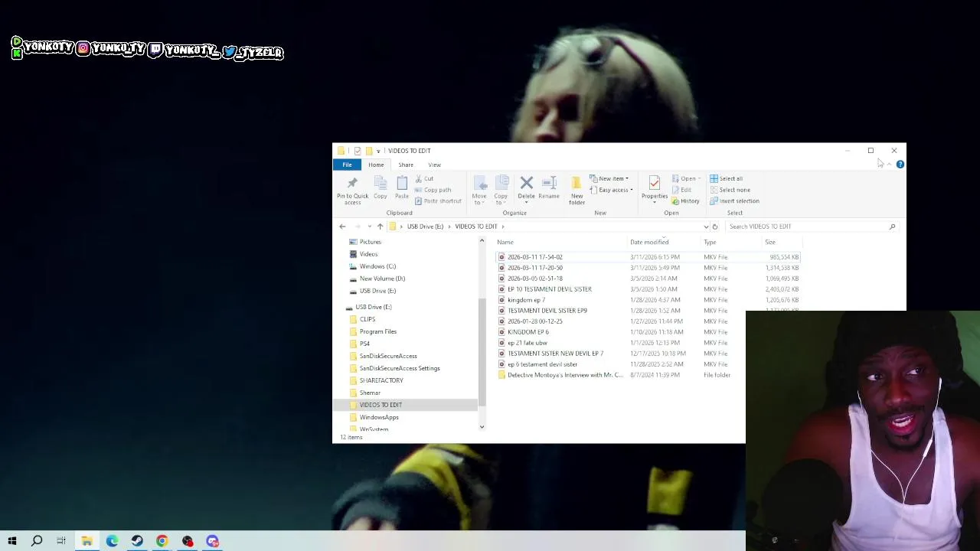Open Move to dropdown

[x=479, y=189]
